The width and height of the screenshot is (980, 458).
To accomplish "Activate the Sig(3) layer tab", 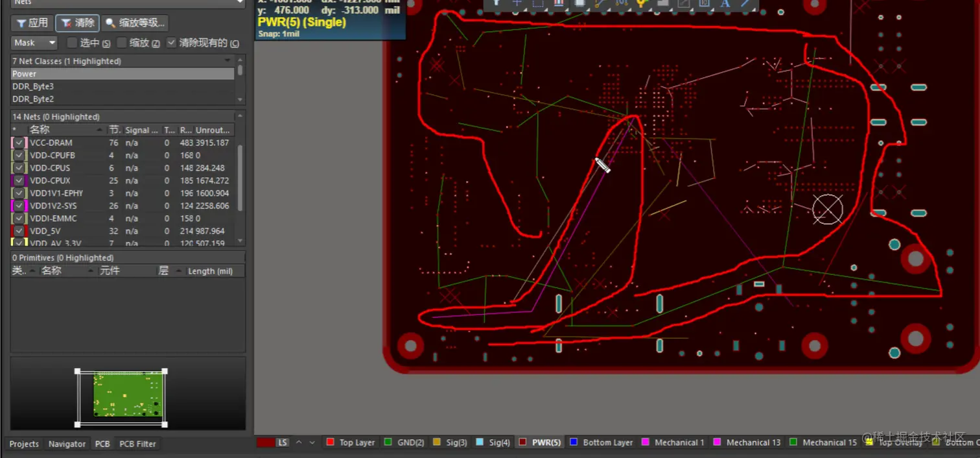I will (x=449, y=442).
